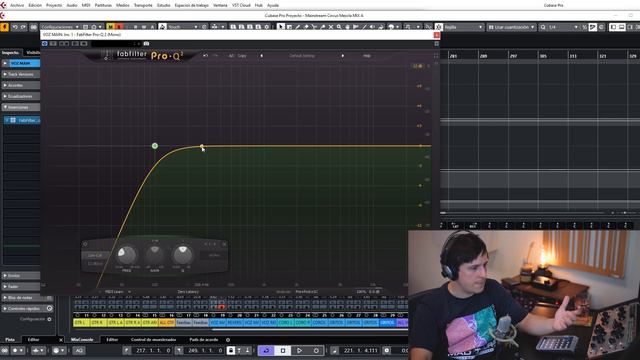Image resolution: width=640 pixels, height=360 pixels.
Task: Click Stop button in transport bar
Action: click(282, 350)
